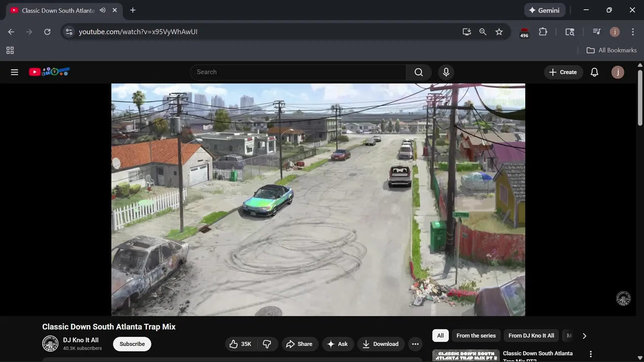Screen dimensions: 644x362
Task: Install app icon in address bar
Action: 467,32
